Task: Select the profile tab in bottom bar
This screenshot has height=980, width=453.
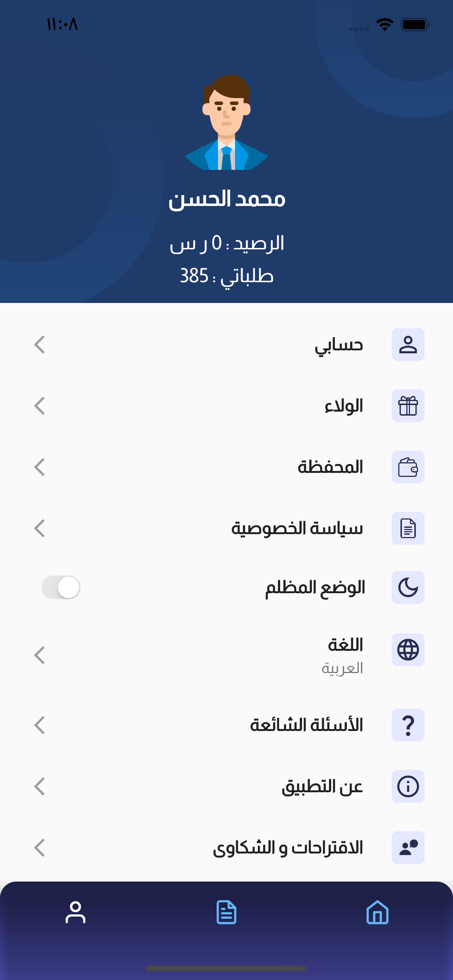Action: tap(75, 912)
